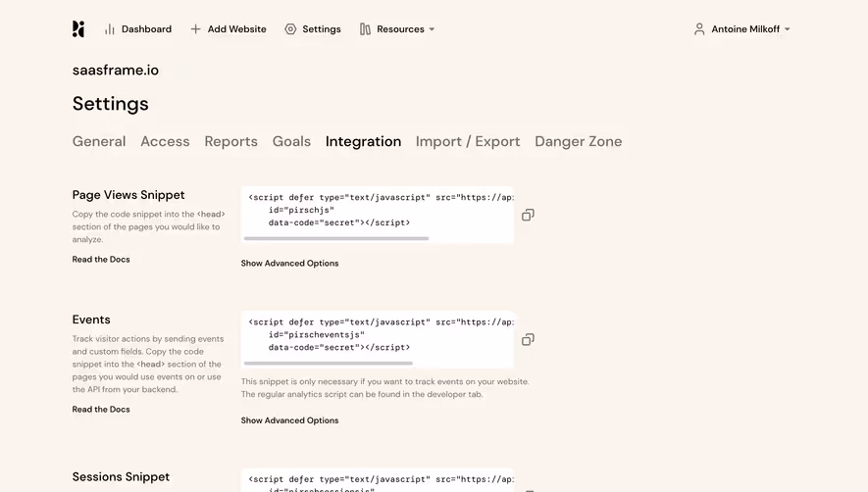868x492 pixels.
Task: Click the Sessions Snippet heading
Action: [121, 476]
